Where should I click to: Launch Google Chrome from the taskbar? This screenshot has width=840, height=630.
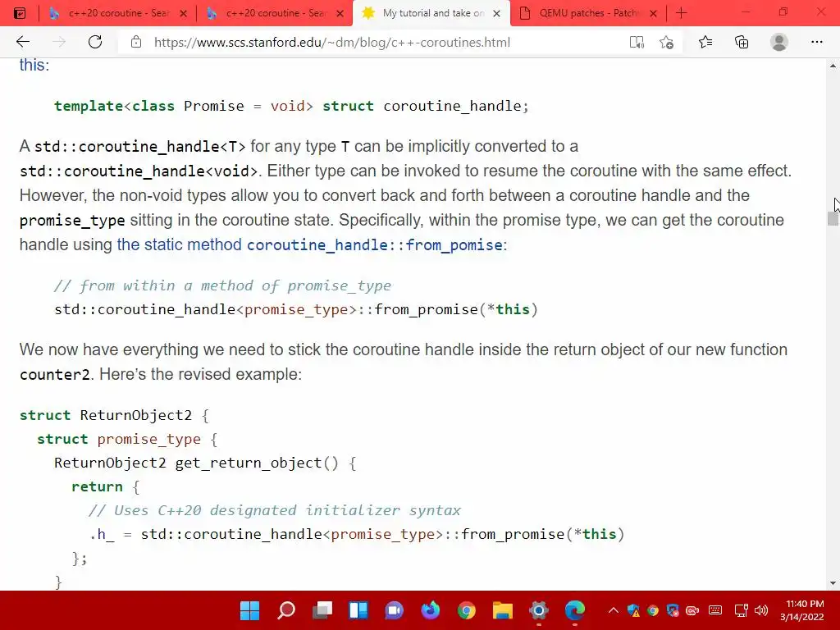click(467, 610)
